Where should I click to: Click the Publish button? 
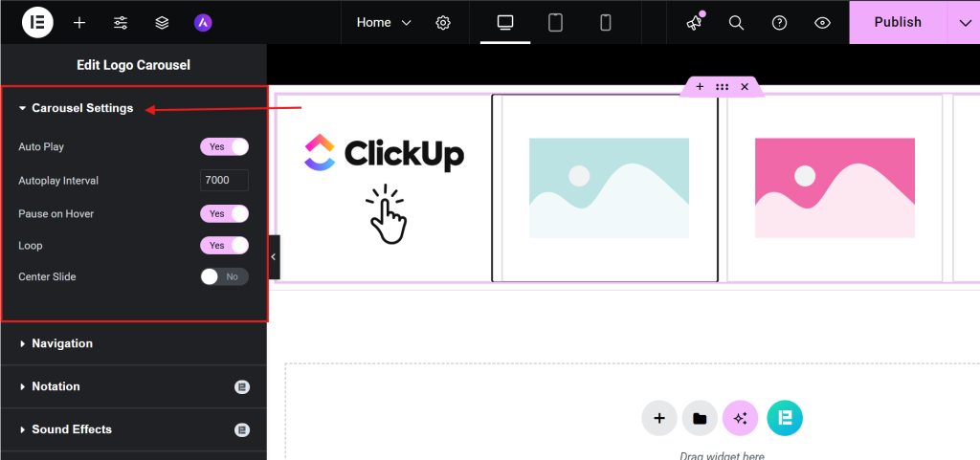(x=897, y=22)
